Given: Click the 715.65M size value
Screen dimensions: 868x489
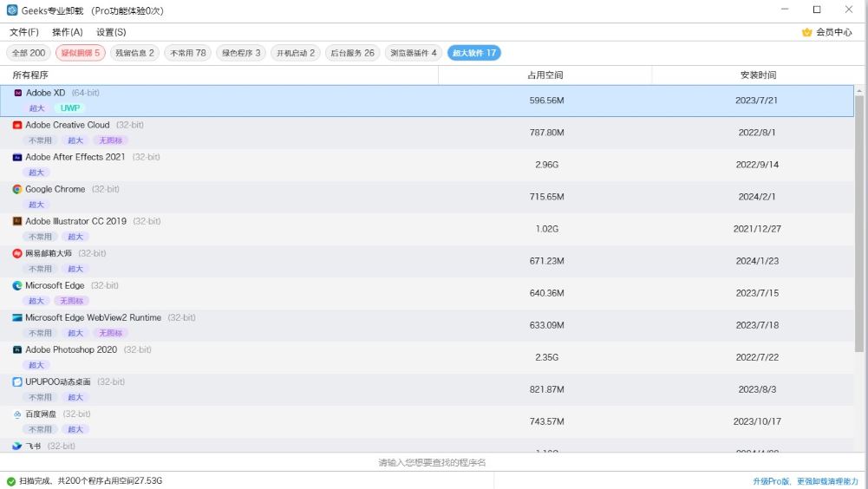Looking at the screenshot, I should click(x=547, y=197).
